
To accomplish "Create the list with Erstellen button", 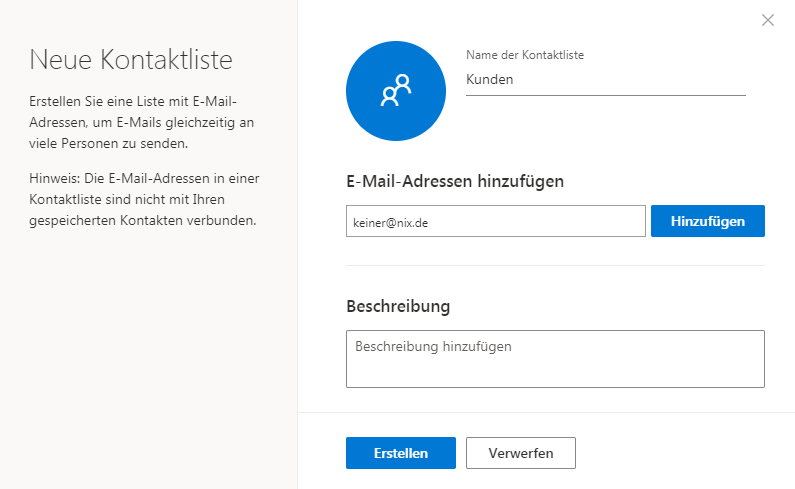I will (x=401, y=453).
